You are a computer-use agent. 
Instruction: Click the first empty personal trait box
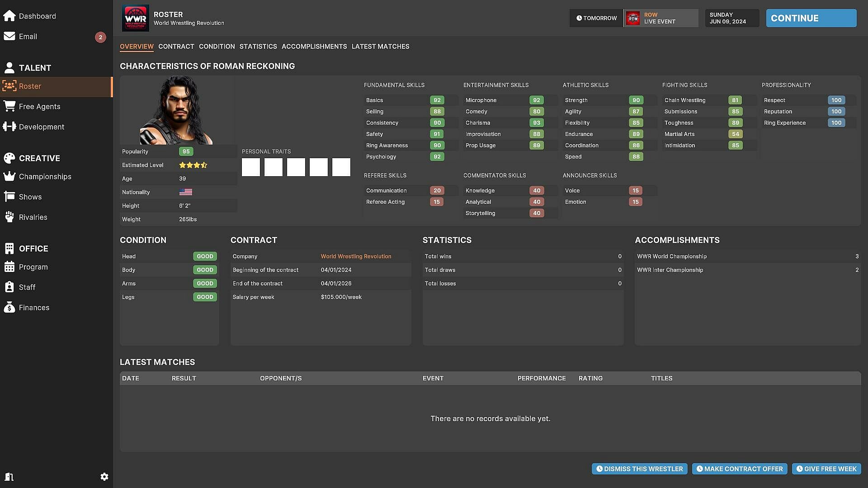[251, 167]
